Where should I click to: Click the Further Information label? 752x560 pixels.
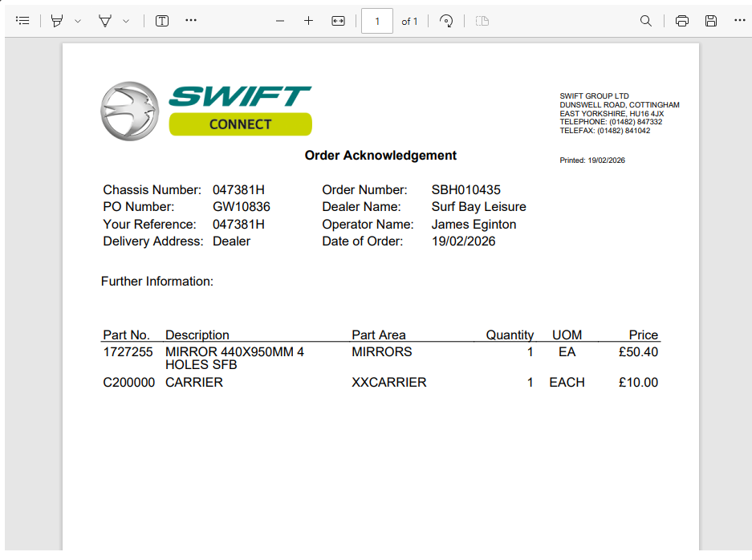coord(156,282)
